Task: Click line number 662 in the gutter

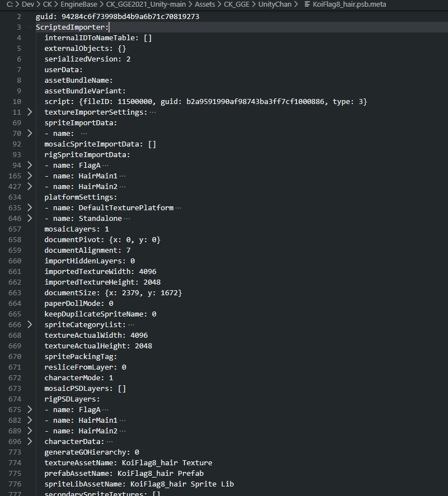Action: click(x=16, y=282)
